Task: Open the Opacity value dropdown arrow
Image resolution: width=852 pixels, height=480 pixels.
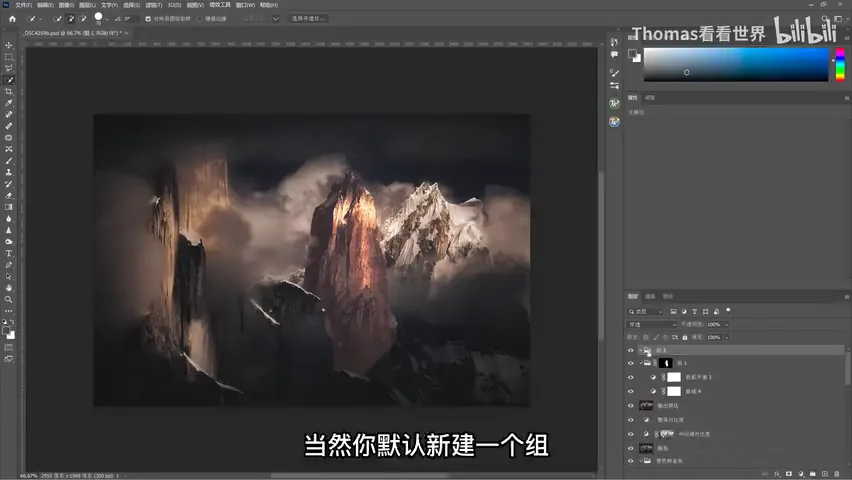Action: click(726, 325)
